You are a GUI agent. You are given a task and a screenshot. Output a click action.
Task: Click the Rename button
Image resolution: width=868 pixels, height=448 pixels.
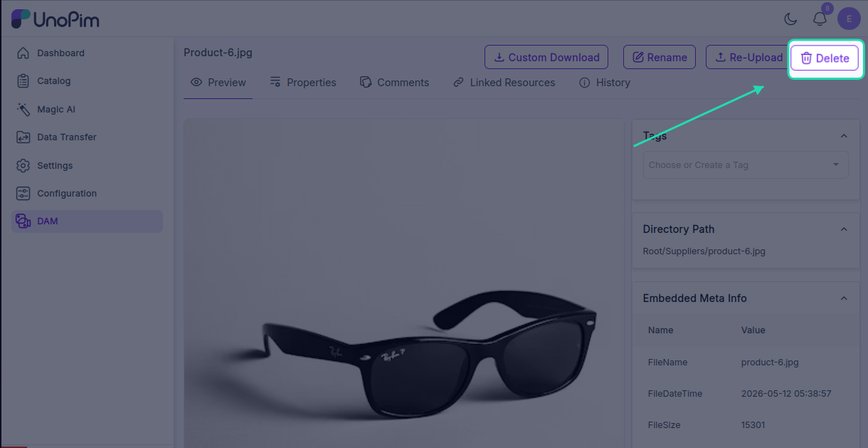click(659, 57)
